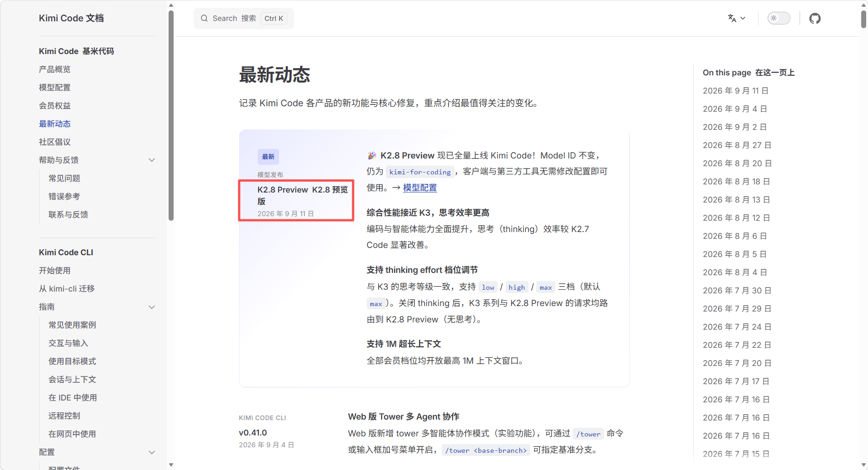868x470 pixels.
Task: Jump to 2026 年 7 月 20 日 entry
Action: (x=737, y=363)
